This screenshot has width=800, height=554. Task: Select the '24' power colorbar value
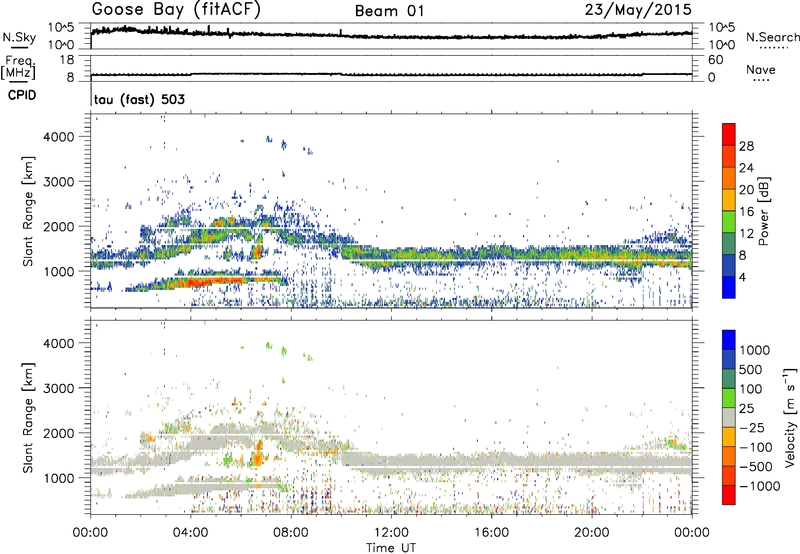pos(746,168)
